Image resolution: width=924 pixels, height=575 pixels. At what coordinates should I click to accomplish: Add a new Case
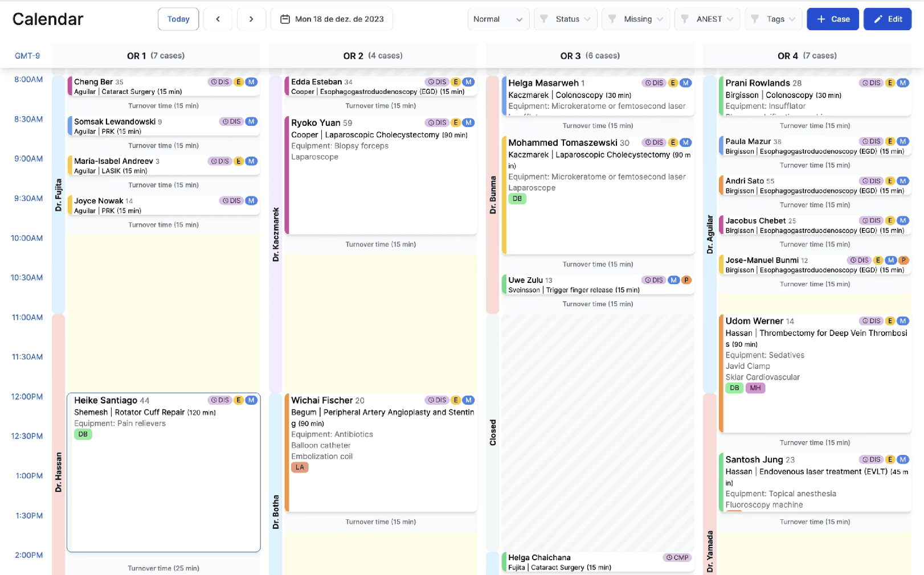(833, 19)
